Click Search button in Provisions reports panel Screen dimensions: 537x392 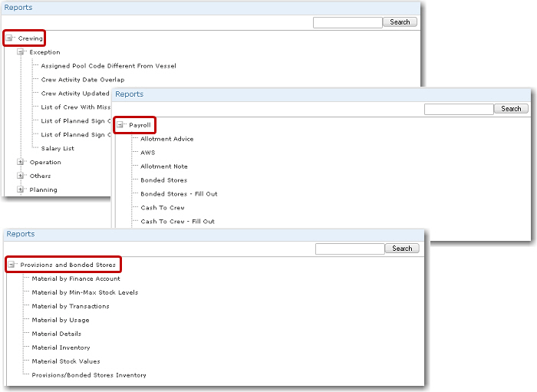[402, 249]
